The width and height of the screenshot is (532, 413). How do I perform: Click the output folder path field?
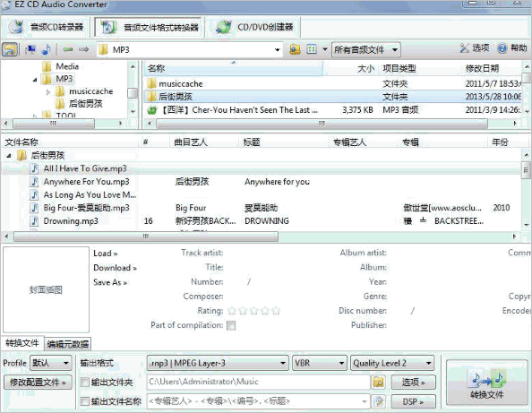pyautogui.click(x=258, y=383)
